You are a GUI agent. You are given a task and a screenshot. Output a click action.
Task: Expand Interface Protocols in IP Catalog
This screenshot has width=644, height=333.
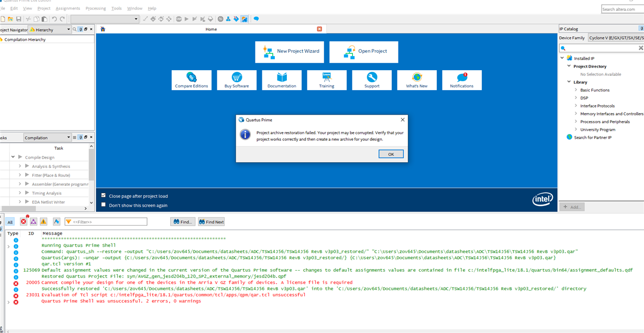point(576,106)
